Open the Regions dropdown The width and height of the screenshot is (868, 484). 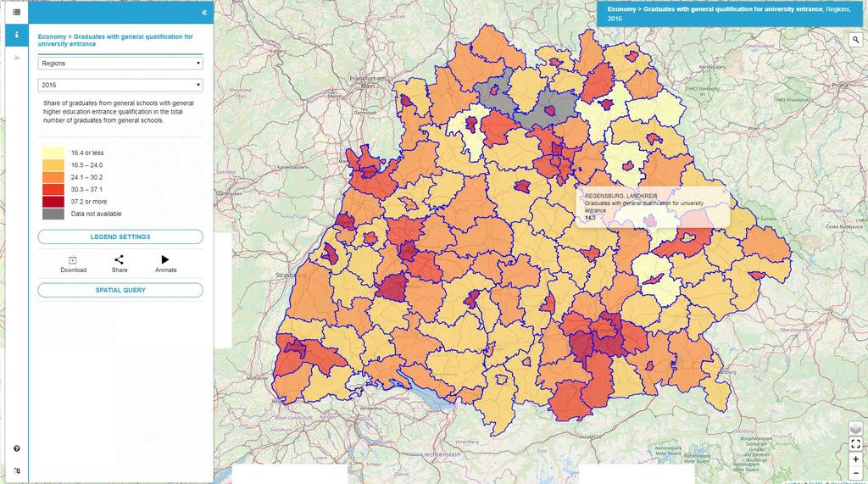tap(120, 63)
